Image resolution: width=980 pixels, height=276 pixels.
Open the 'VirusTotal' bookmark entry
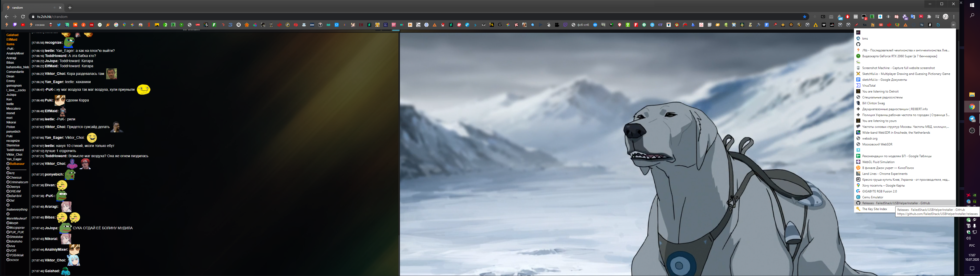click(905, 85)
